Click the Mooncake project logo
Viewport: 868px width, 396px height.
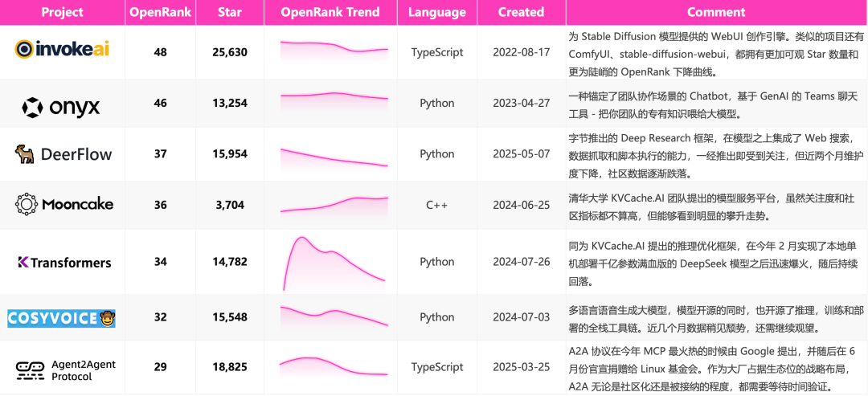click(63, 204)
